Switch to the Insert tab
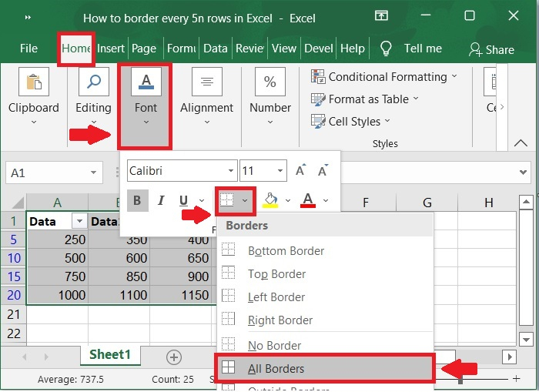Image resolution: width=539 pixels, height=392 pixels. point(110,49)
